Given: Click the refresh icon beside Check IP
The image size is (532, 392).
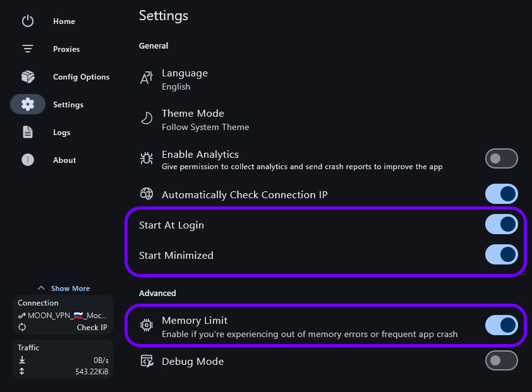Looking at the screenshot, I should coord(22,327).
